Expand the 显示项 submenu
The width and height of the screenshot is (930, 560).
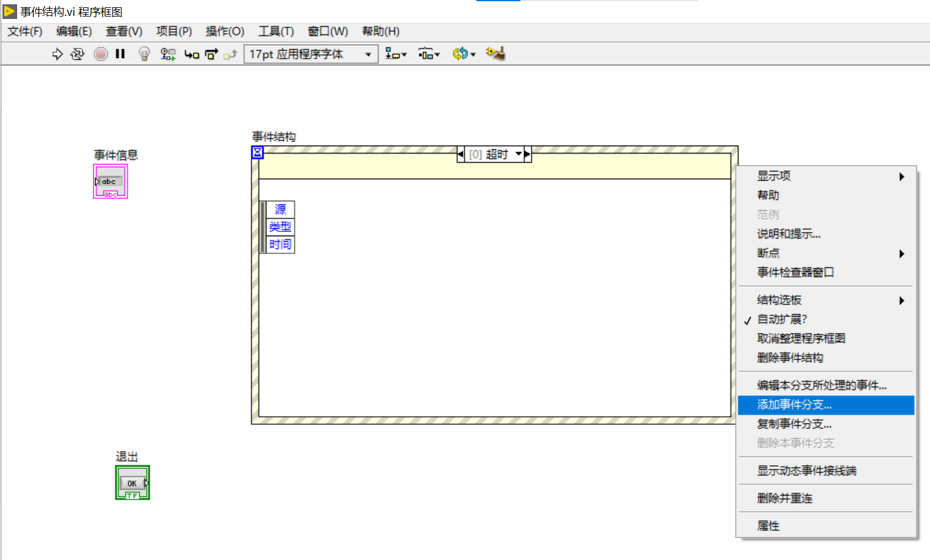point(826,176)
